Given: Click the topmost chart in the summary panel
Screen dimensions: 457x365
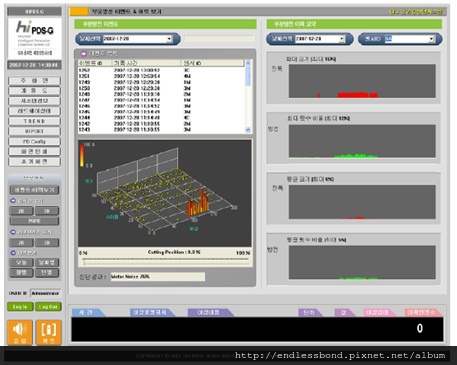Looking at the screenshot, I should pyautogui.click(x=362, y=81).
